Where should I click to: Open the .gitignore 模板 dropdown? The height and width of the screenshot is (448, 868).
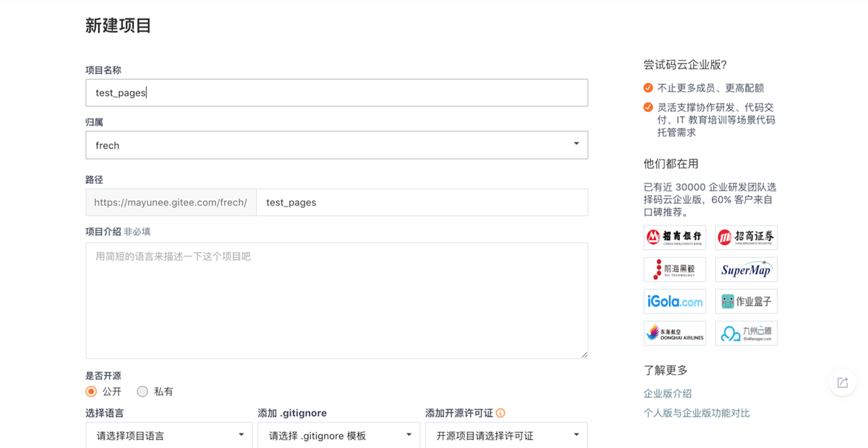pos(339,435)
